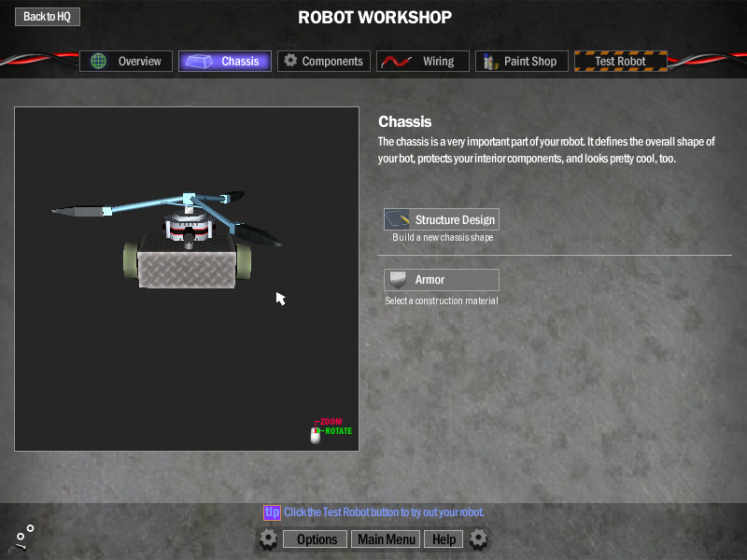Viewport: 747px width, 560px height.
Task: Click the spray can icon on Paint Shop
Action: [x=490, y=62]
